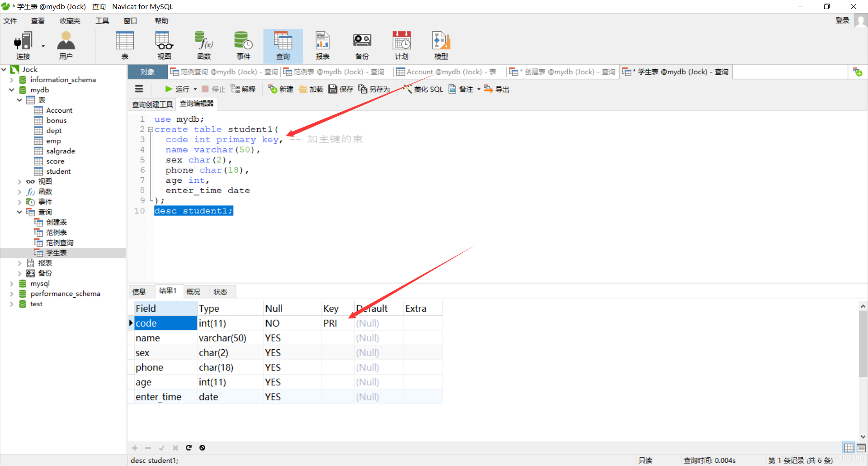Expand the information_schema database
The width and height of the screenshot is (868, 466).
point(12,80)
